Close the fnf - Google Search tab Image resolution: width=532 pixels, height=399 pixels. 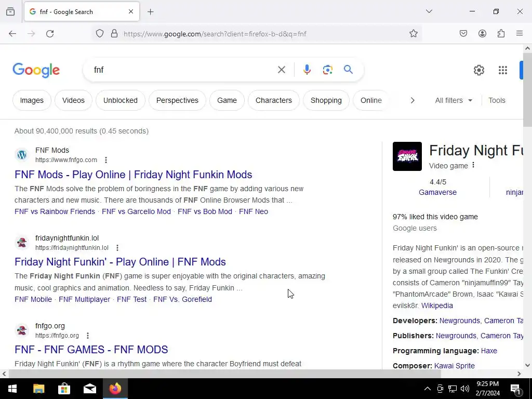(131, 11)
